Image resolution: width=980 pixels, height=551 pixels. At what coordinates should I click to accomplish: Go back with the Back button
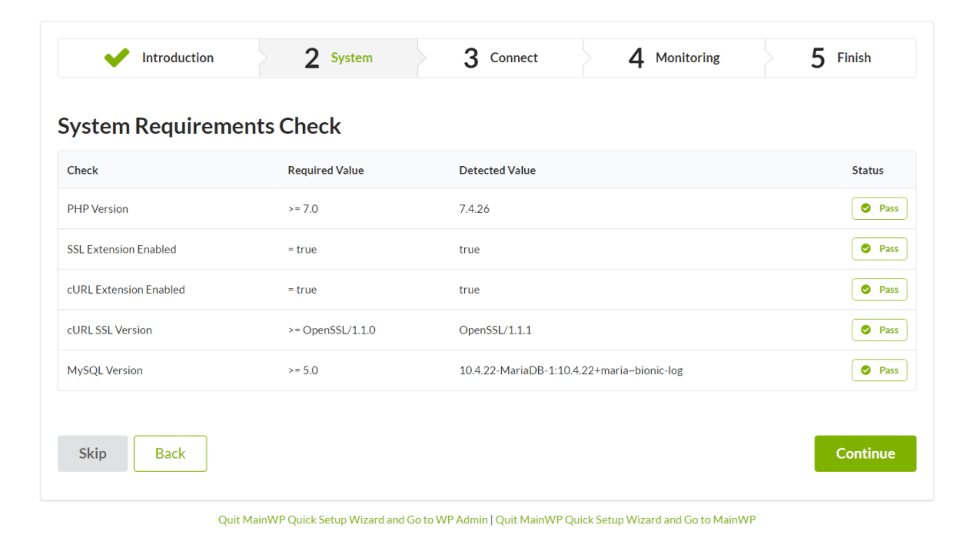[170, 453]
